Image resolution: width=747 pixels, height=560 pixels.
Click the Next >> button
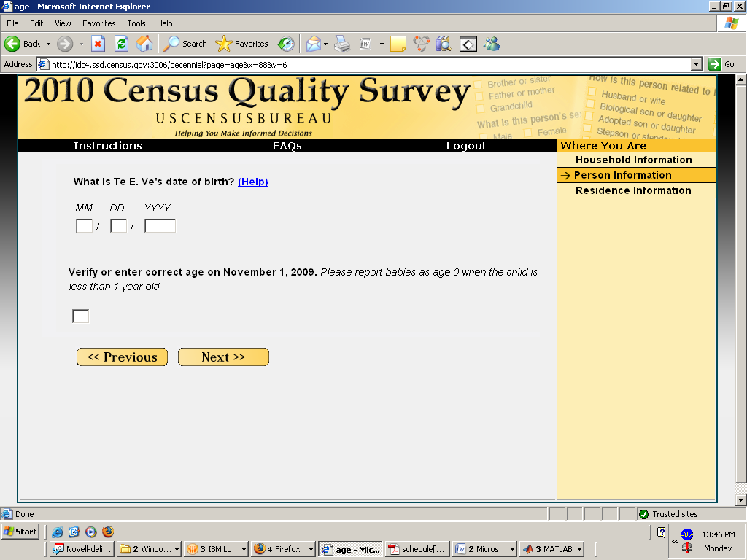coord(223,357)
